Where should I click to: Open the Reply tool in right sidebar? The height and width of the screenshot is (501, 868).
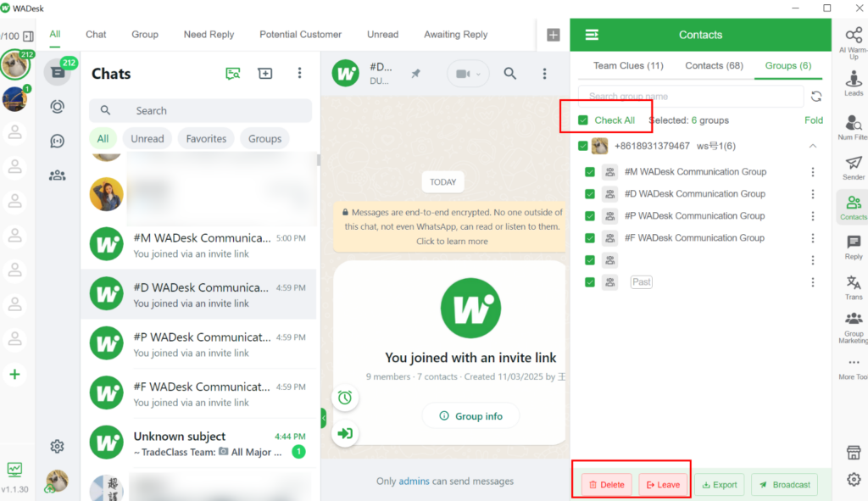854,248
